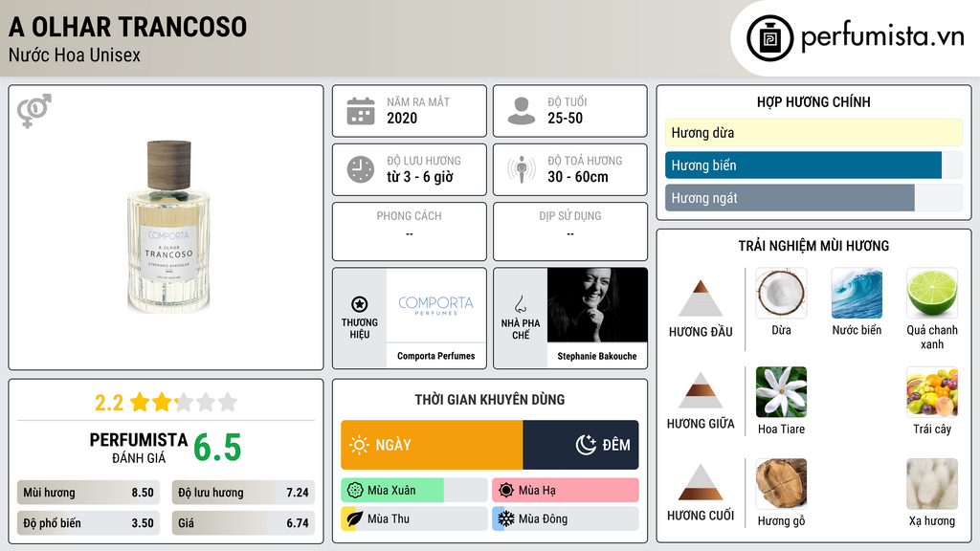This screenshot has width=980, height=551.
Task: Open Stephanie Bakouche perfumer photo
Action: [x=597, y=305]
